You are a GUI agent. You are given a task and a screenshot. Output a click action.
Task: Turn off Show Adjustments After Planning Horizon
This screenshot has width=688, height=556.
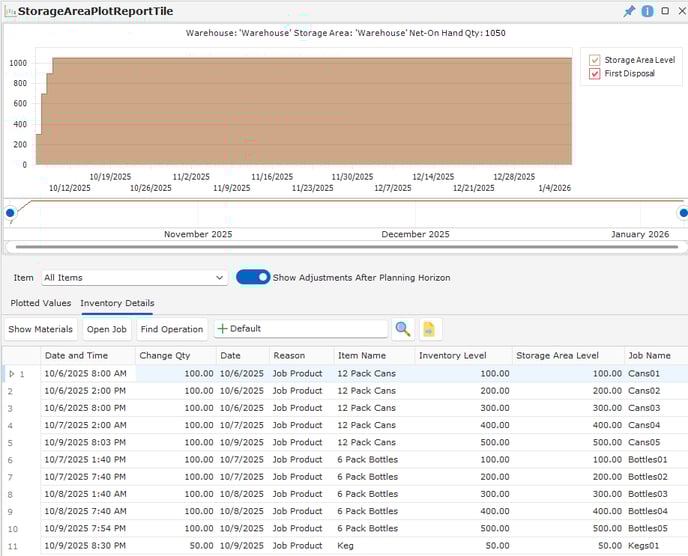(252, 277)
